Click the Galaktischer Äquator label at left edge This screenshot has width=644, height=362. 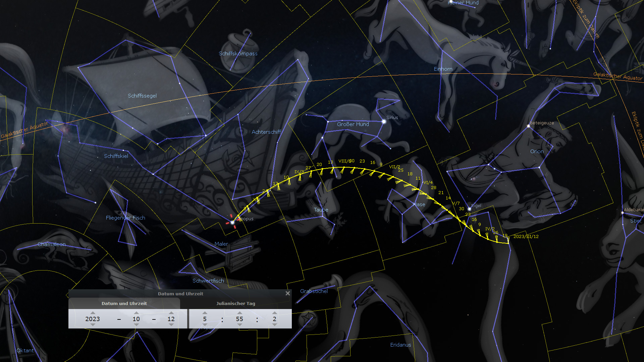tap(24, 130)
